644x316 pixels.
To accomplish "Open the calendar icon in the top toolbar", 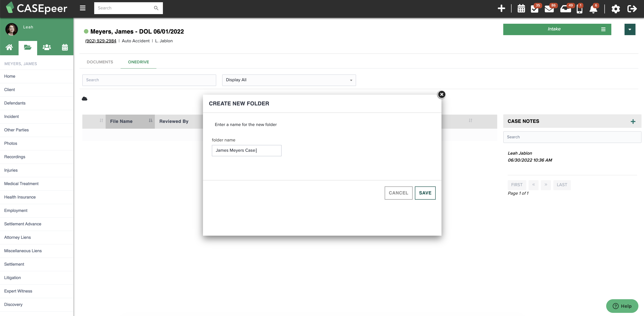I will (x=521, y=9).
